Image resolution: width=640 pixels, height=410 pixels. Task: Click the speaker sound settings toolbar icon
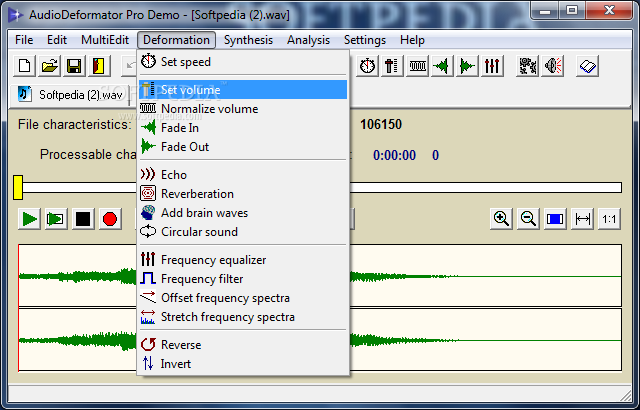[x=553, y=66]
